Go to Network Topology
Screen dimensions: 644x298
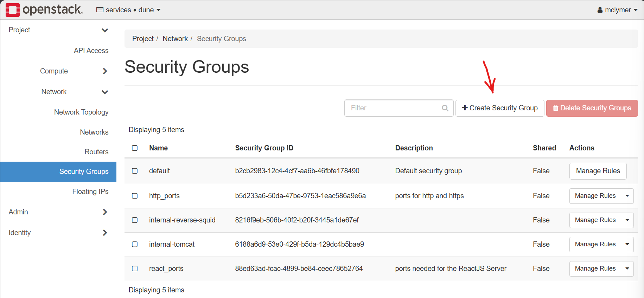click(81, 112)
